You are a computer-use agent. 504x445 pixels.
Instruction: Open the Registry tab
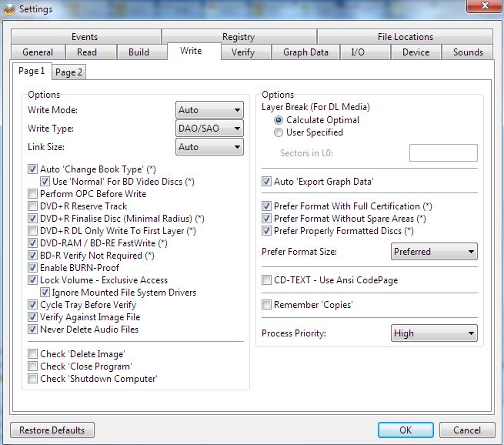click(239, 37)
